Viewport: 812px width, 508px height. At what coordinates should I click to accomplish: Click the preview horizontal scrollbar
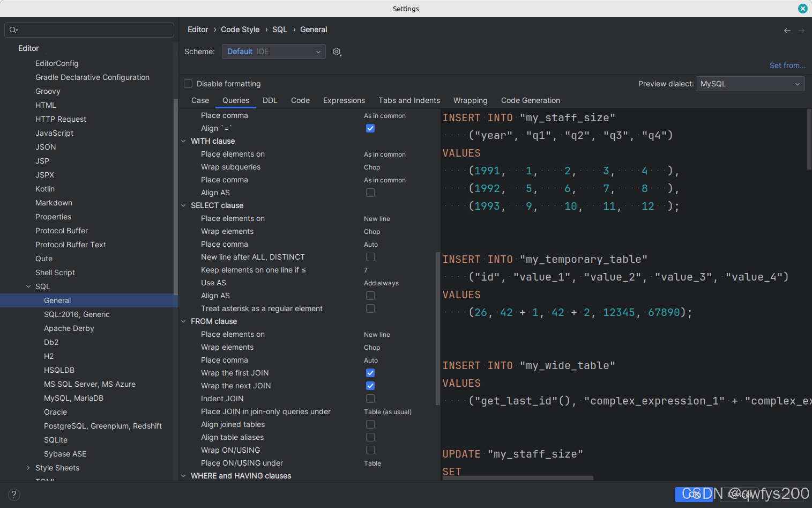518,478
